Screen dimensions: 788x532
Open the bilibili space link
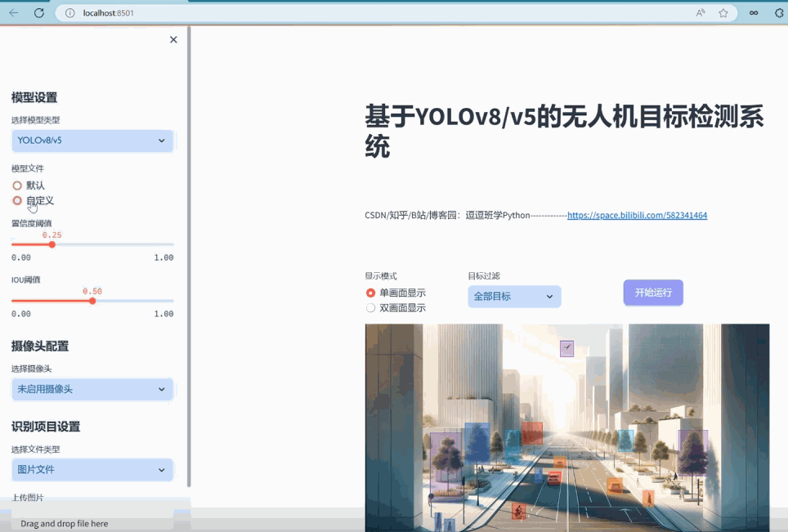click(638, 215)
